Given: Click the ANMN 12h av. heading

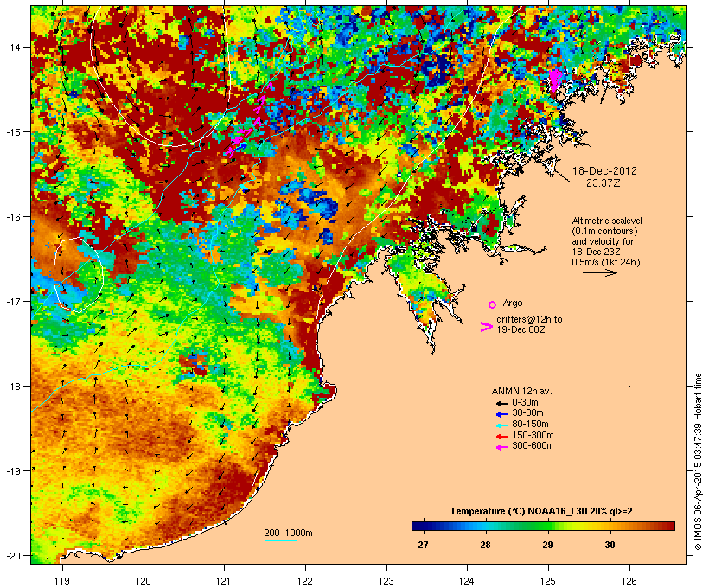Looking at the screenshot, I should pos(521,391).
